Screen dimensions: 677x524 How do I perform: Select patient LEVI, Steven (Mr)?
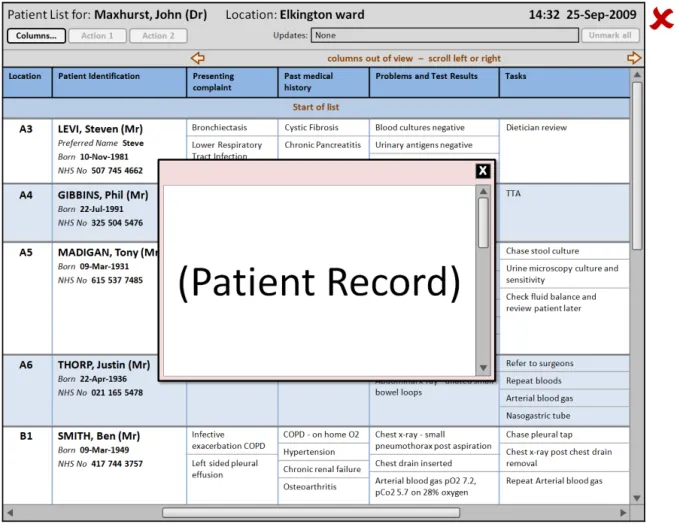click(100, 129)
